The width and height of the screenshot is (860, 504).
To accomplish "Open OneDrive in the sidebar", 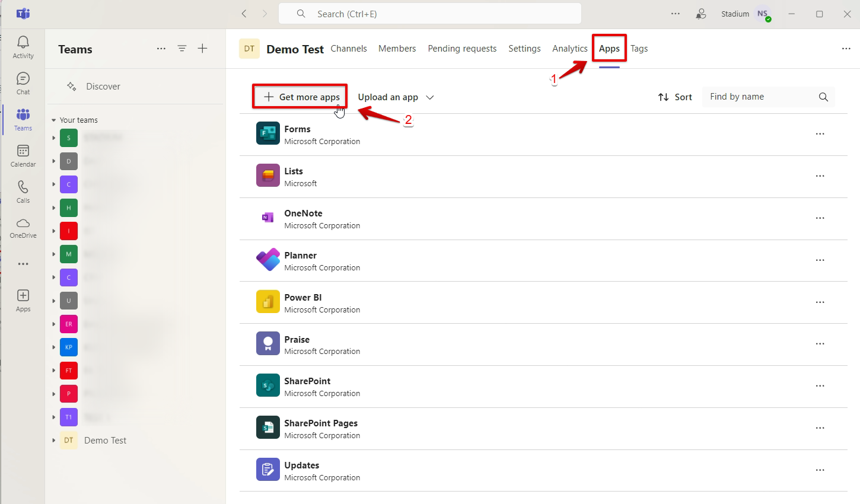I will 23,228.
